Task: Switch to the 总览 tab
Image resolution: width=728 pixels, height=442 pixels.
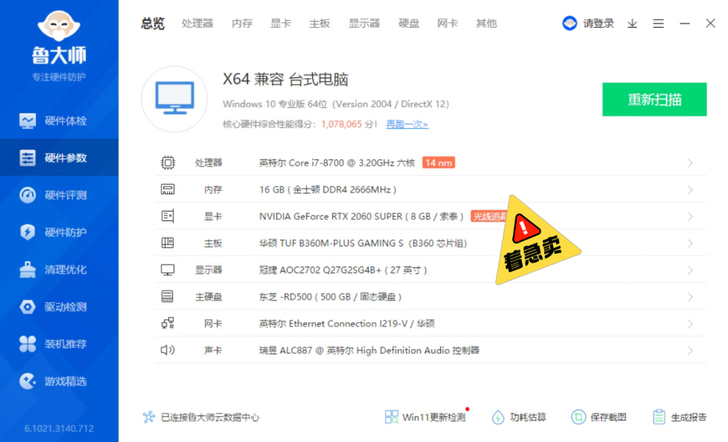Action: coord(153,23)
